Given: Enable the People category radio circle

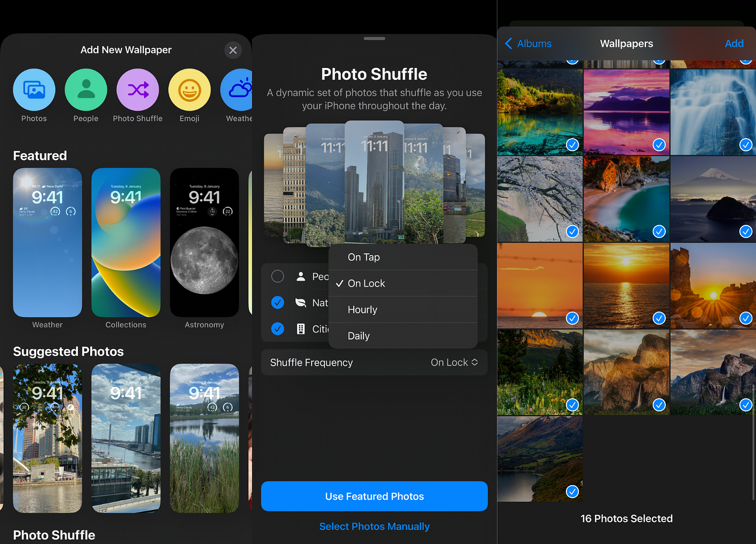Looking at the screenshot, I should (x=278, y=276).
